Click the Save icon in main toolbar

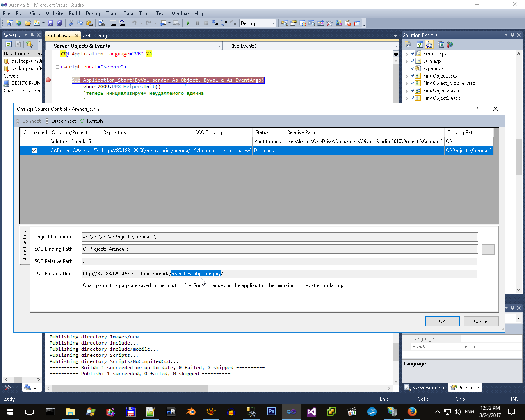click(x=50, y=23)
